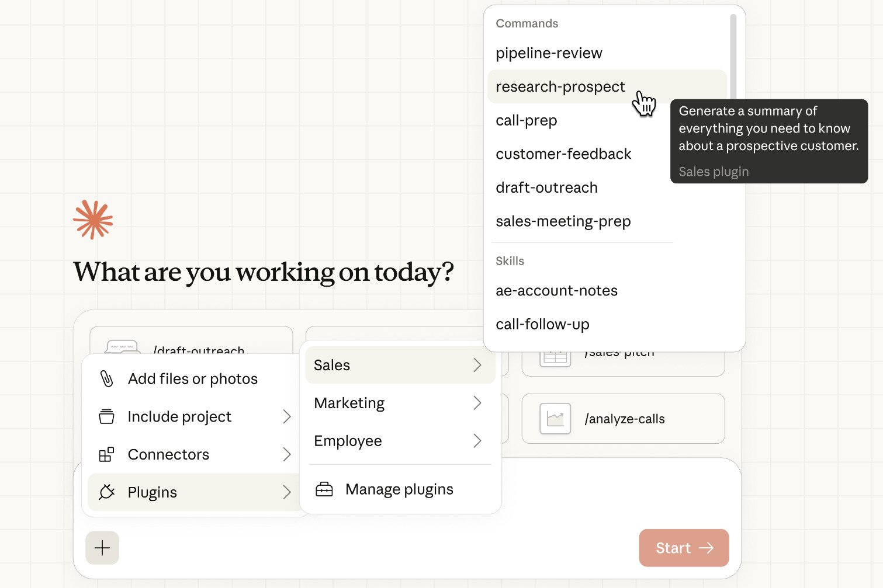Expand the Connectors submenu arrow
Image resolution: width=883 pixels, height=588 pixels.
286,454
